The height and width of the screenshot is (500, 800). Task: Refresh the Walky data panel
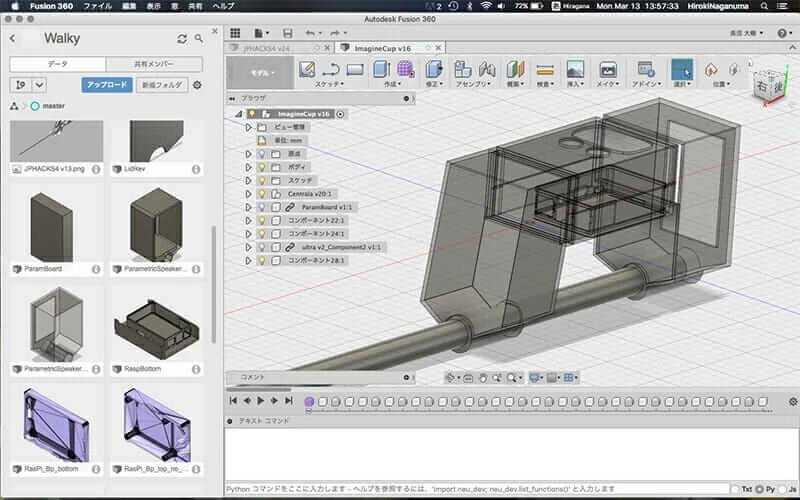(x=182, y=39)
